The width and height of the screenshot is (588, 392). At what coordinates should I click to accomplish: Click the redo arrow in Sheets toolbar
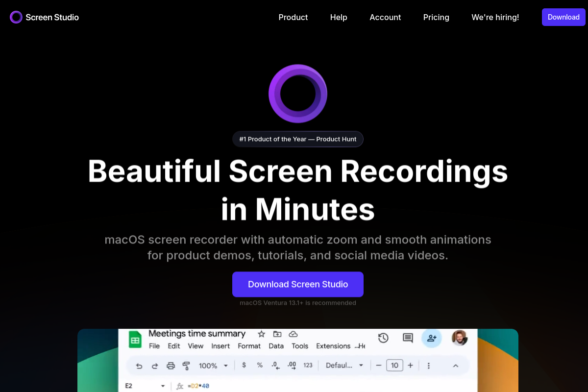(155, 366)
